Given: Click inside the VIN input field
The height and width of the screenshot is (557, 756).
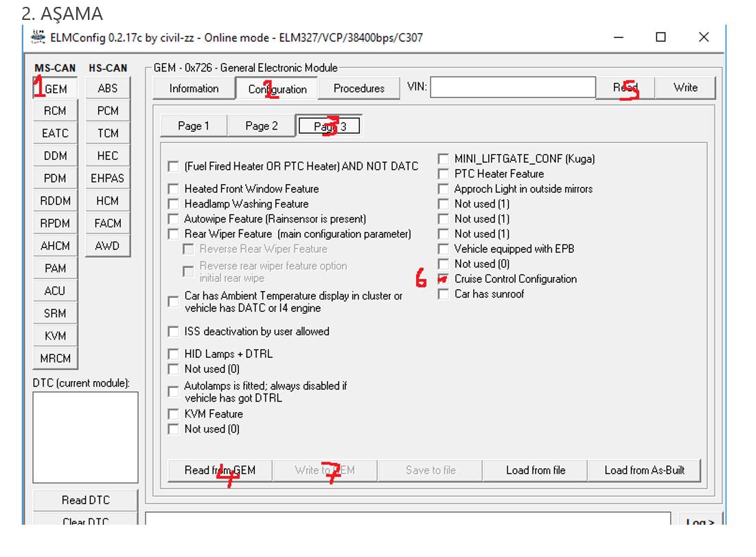Looking at the screenshot, I should click(x=512, y=87).
